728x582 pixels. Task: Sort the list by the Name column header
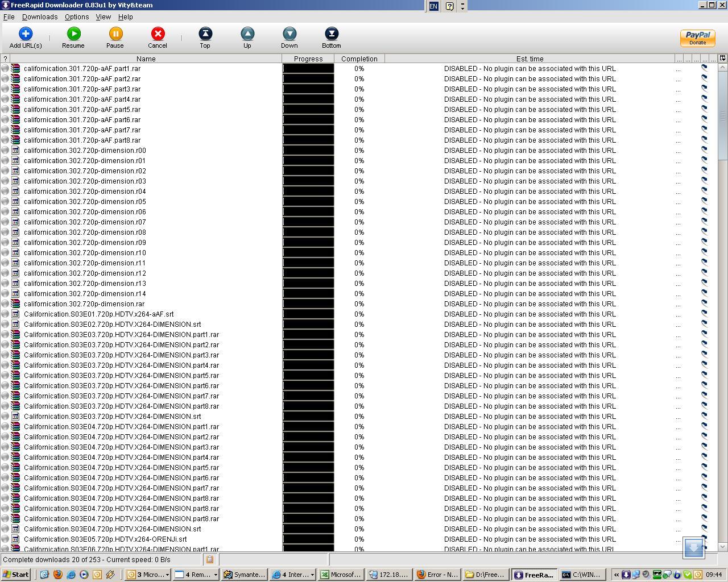click(x=146, y=59)
